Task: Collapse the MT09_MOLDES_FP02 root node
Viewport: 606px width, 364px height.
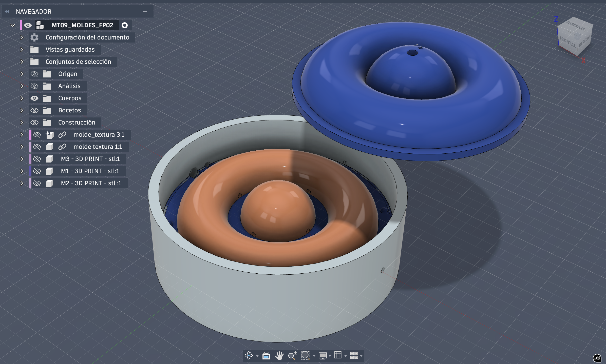Action: 13,25
